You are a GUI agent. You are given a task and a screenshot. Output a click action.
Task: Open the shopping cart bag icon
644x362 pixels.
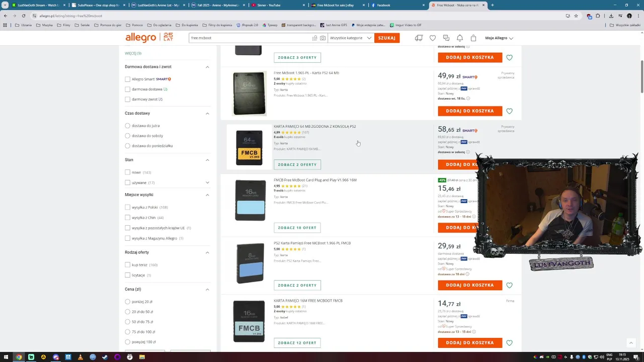point(473,38)
